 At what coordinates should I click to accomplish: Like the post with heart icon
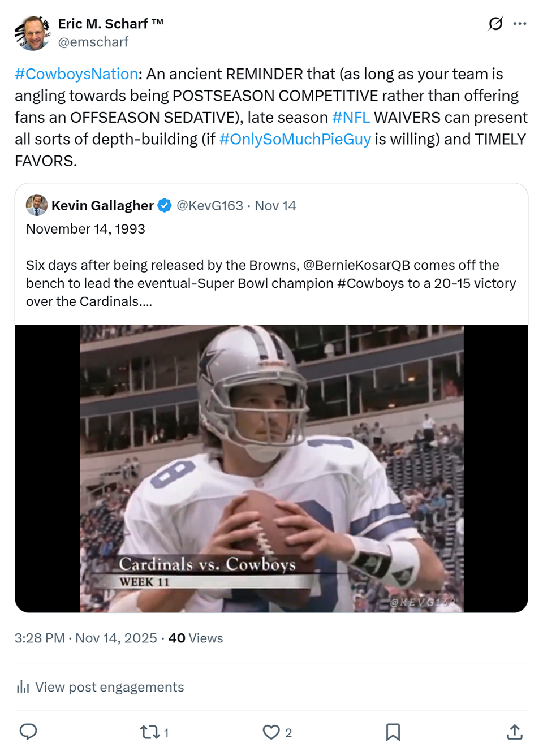pyautogui.click(x=271, y=732)
